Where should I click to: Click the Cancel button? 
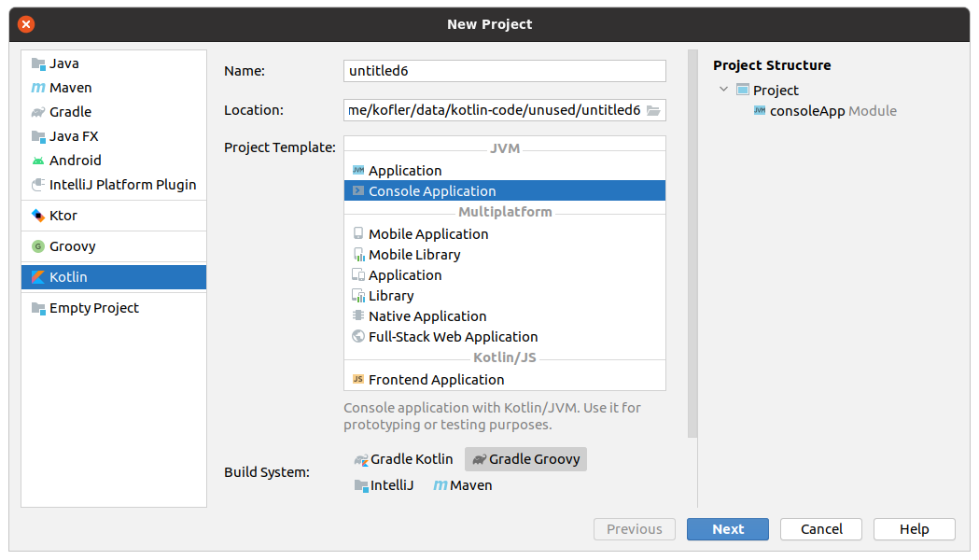(821, 529)
